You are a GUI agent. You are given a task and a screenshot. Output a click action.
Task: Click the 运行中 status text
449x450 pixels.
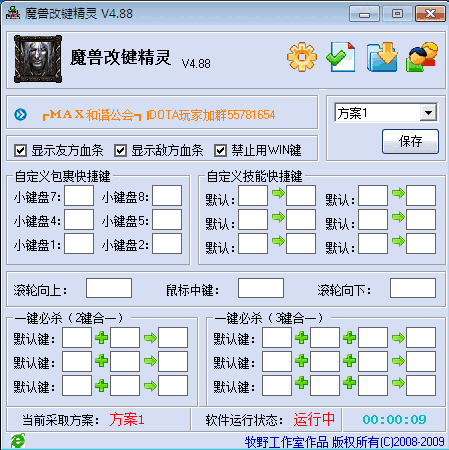[x=314, y=419]
